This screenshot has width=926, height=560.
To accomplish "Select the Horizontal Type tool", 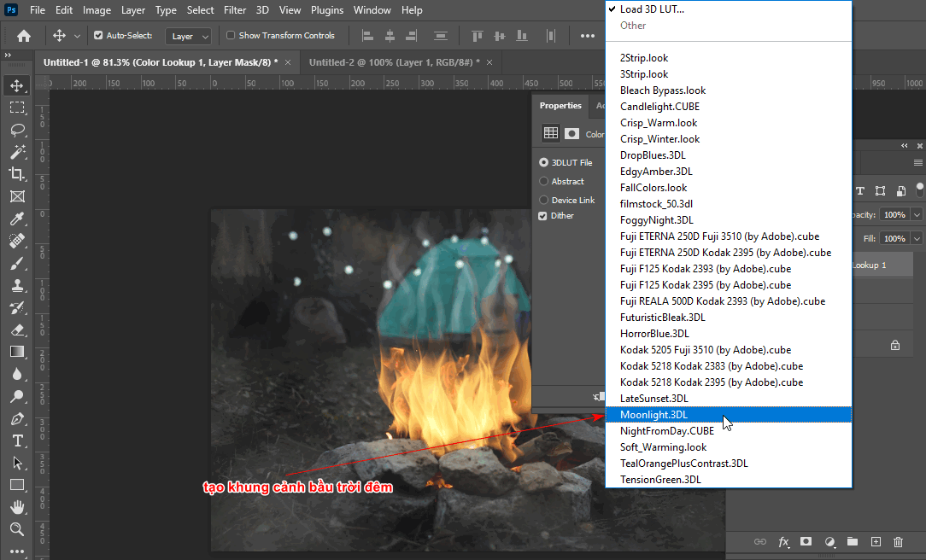I will pos(17,441).
